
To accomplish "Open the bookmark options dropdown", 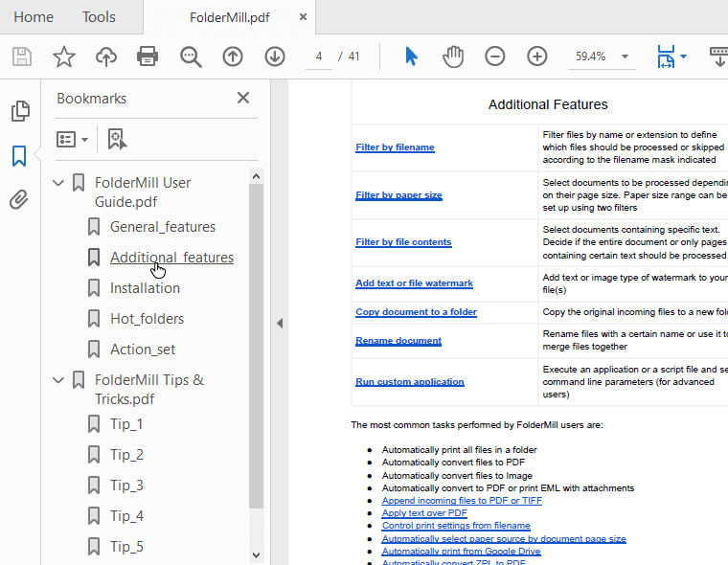I will 72,139.
